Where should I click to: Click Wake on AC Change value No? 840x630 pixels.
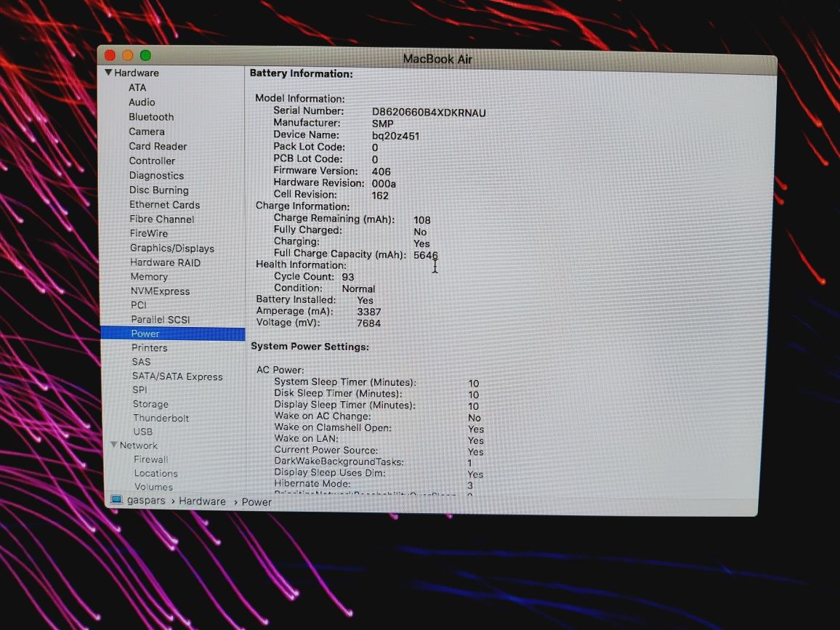[x=474, y=418]
